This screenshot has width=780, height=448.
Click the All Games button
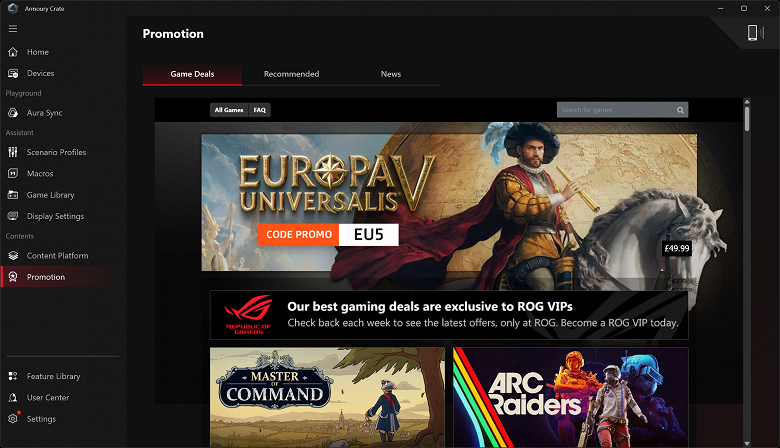pyautogui.click(x=229, y=110)
